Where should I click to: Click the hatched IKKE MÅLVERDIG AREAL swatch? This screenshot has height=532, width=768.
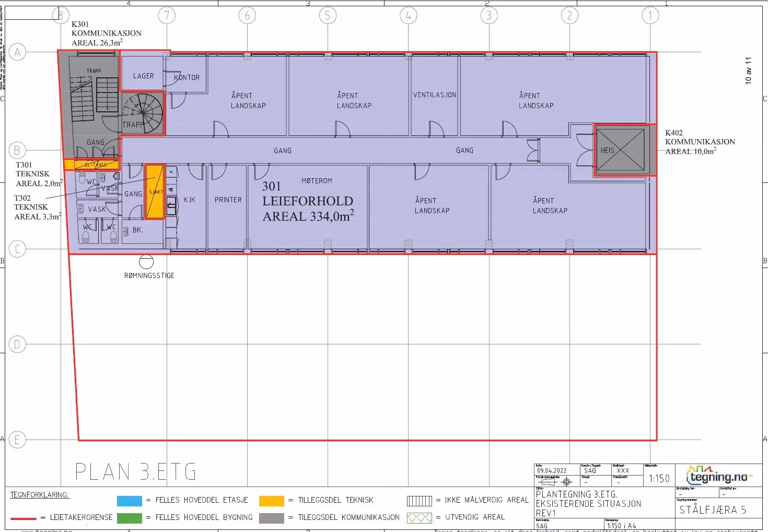[420, 501]
